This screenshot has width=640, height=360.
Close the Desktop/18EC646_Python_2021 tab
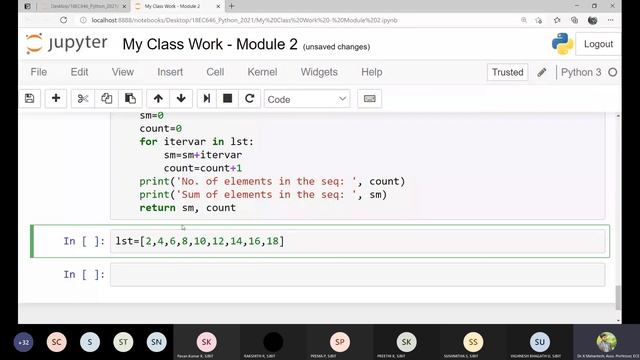124,7
